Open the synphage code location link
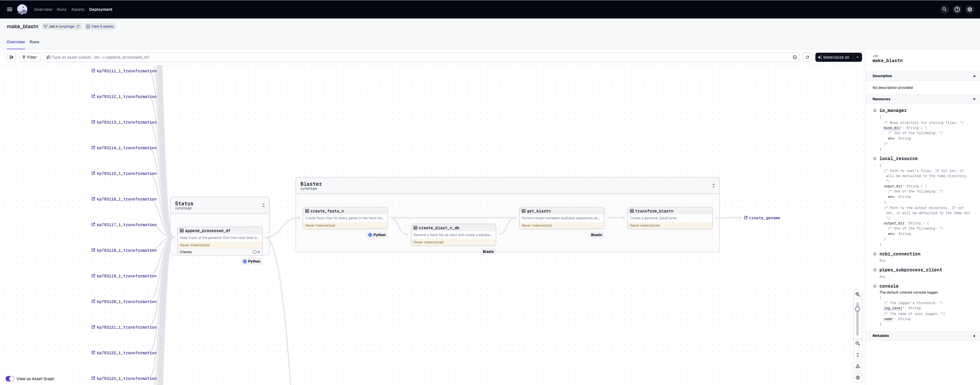The image size is (980, 385). (x=67, y=27)
